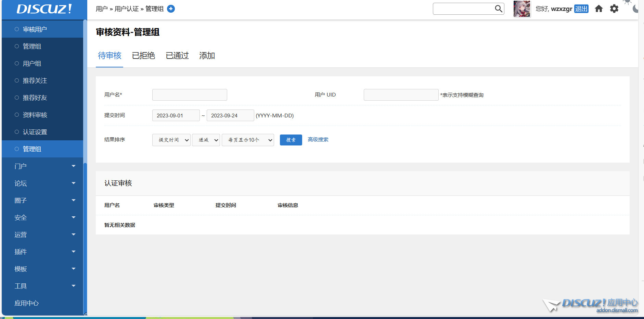Open the home icon in the header
The image size is (644, 319).
[598, 9]
